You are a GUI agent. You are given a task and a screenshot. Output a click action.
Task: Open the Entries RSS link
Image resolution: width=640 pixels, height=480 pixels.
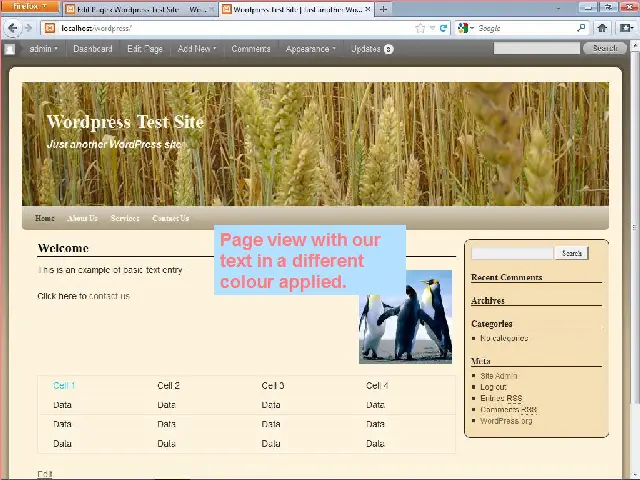tap(501, 398)
